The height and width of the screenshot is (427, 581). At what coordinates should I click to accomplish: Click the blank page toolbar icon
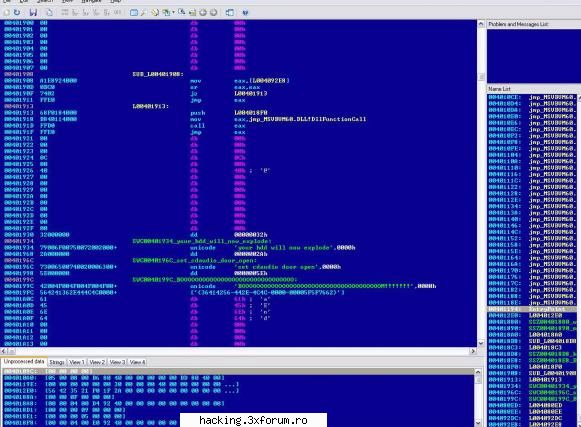pyautogui.click(x=49, y=13)
